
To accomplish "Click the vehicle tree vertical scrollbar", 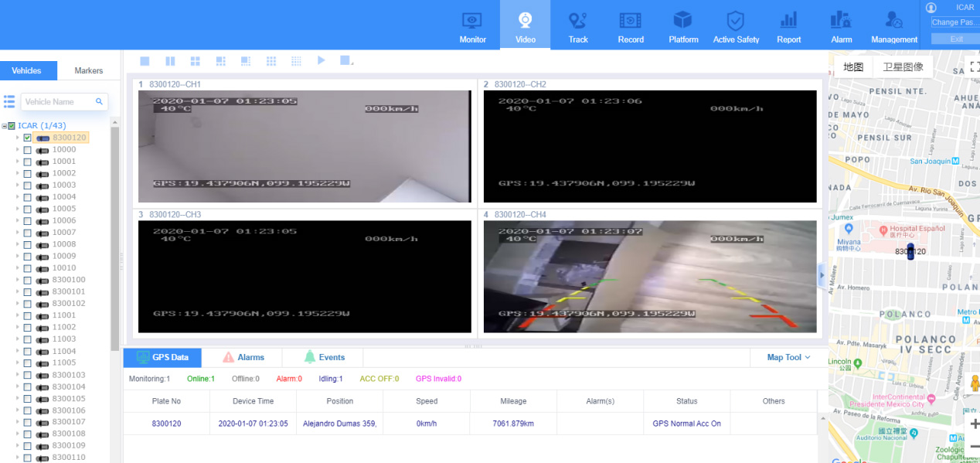I will (x=115, y=240).
